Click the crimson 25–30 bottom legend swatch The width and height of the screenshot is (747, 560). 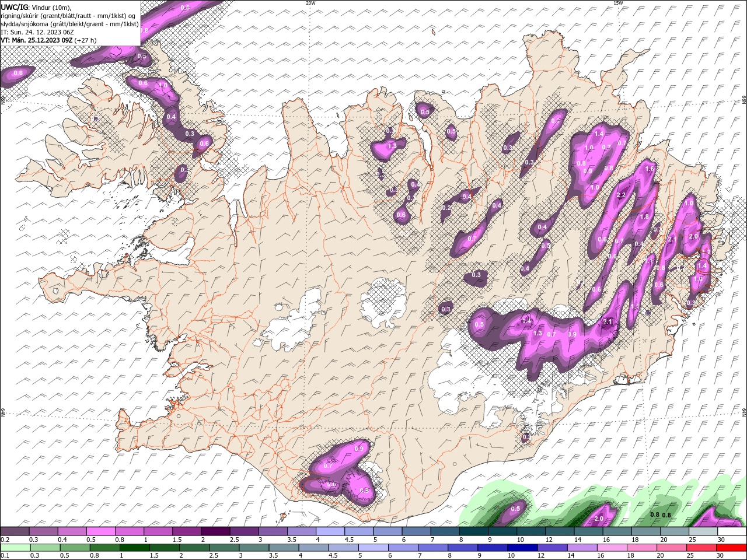pos(701,548)
